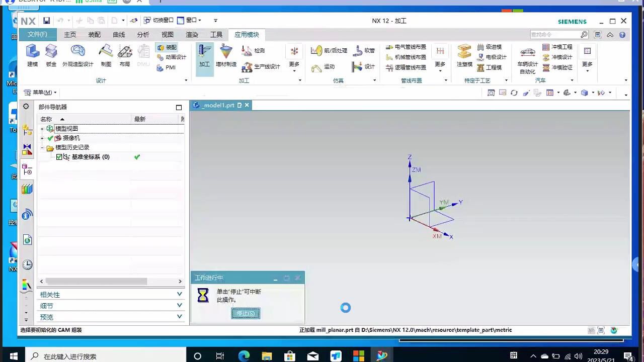Select the 制图 drafting module icon
The height and width of the screenshot is (362, 644).
[106, 55]
